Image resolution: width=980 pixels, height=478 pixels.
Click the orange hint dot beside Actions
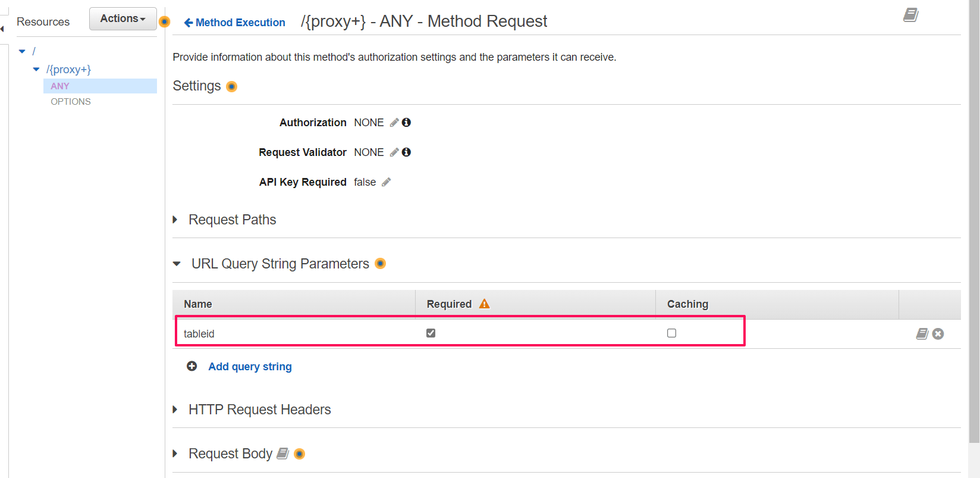point(165,22)
